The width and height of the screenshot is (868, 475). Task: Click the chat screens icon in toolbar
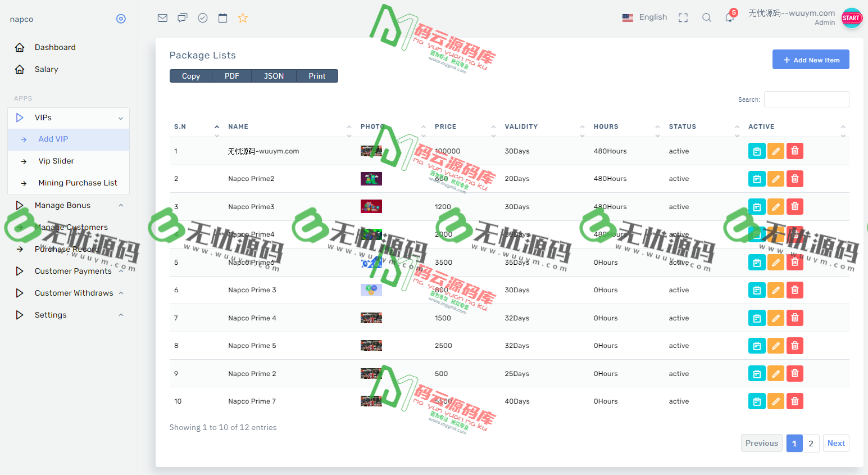click(x=182, y=17)
